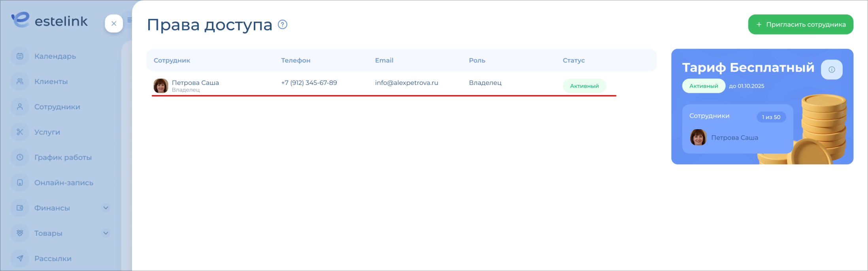
Task: Click the estelink logo
Action: pyautogui.click(x=49, y=20)
